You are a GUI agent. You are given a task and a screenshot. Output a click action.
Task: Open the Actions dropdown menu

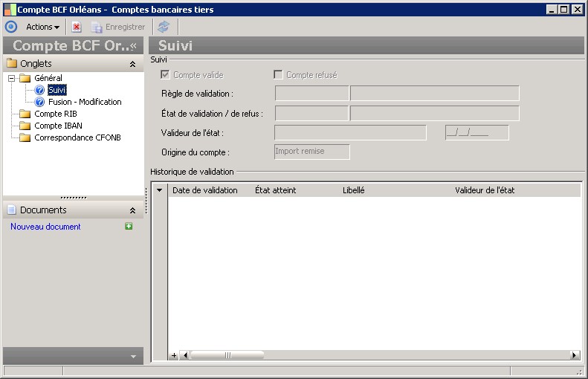tap(43, 27)
